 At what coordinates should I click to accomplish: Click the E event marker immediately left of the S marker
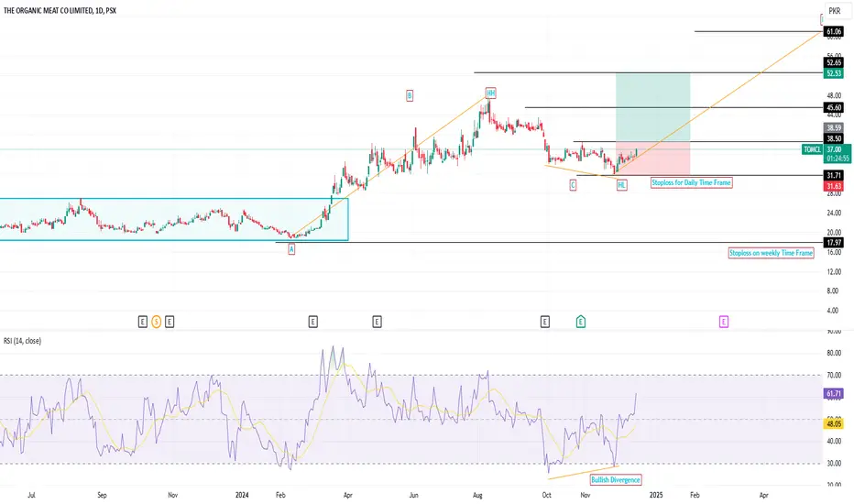point(143,322)
